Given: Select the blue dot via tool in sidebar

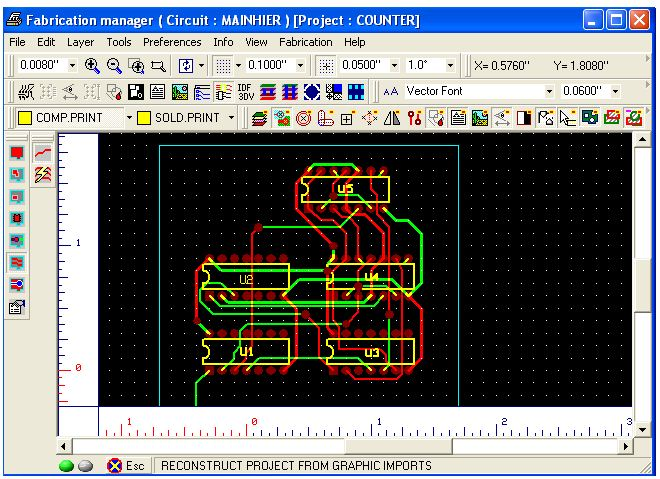Looking at the screenshot, I should click(17, 285).
